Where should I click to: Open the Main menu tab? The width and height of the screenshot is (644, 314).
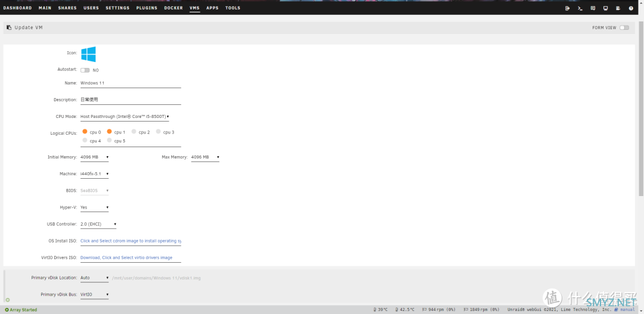(x=45, y=8)
